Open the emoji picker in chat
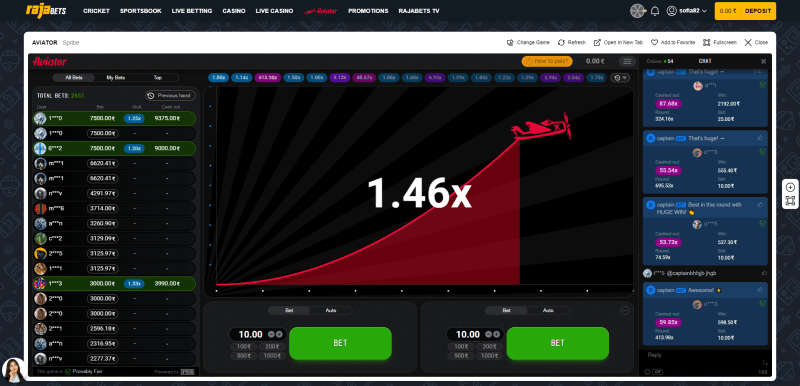The width and height of the screenshot is (800, 386). 647,372
